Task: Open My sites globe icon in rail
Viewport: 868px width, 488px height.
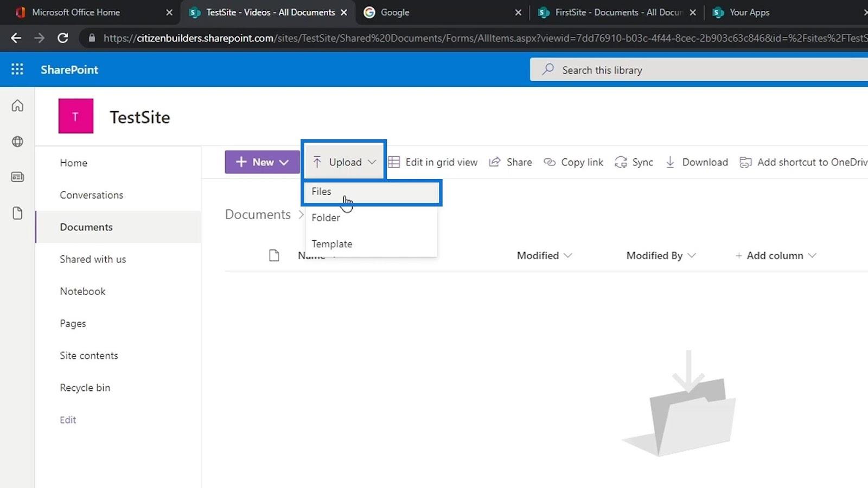Action: click(17, 142)
